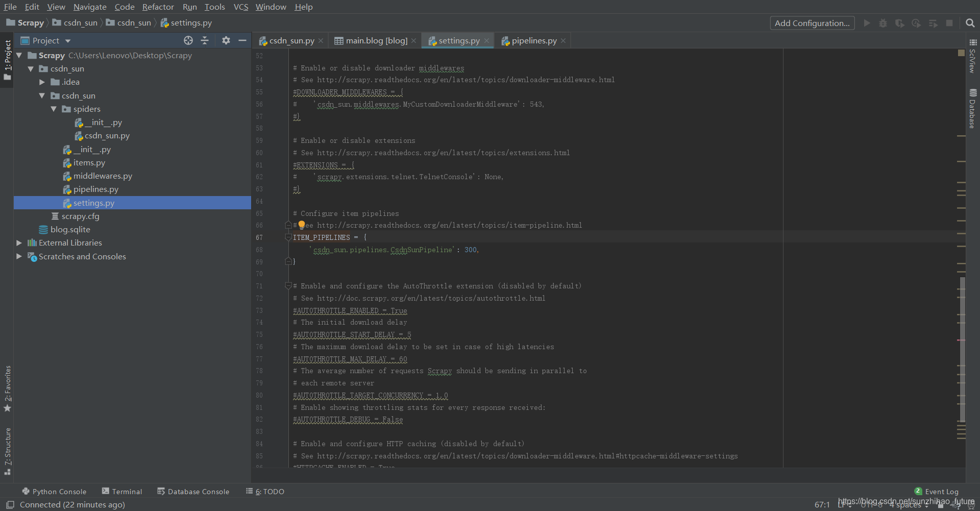Toggle the 2: Favorites tool window
This screenshot has height=511, width=980.
click(7, 388)
